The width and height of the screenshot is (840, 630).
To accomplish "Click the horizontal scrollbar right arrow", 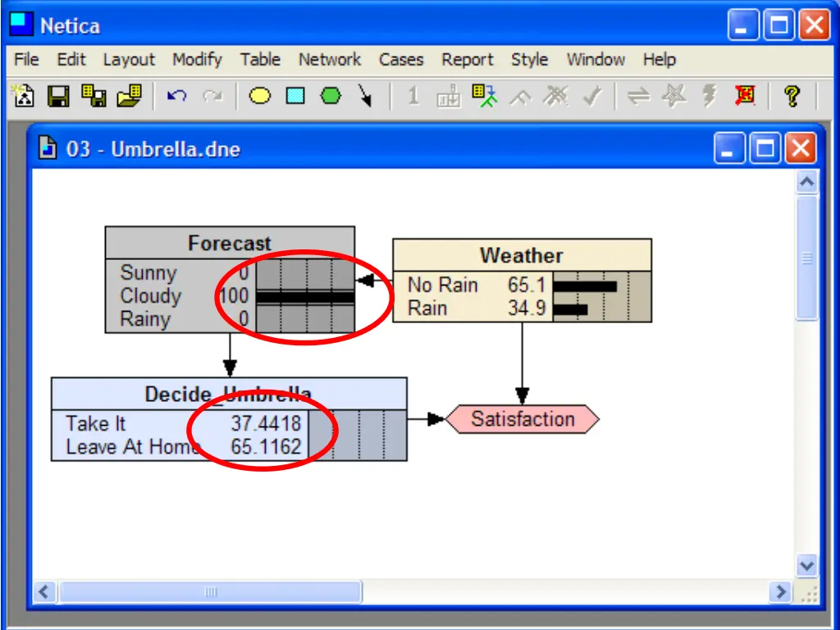I will click(780, 592).
